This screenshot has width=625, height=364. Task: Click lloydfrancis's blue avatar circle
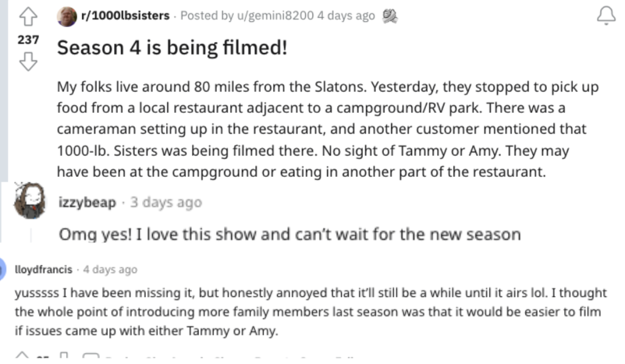click(5, 269)
